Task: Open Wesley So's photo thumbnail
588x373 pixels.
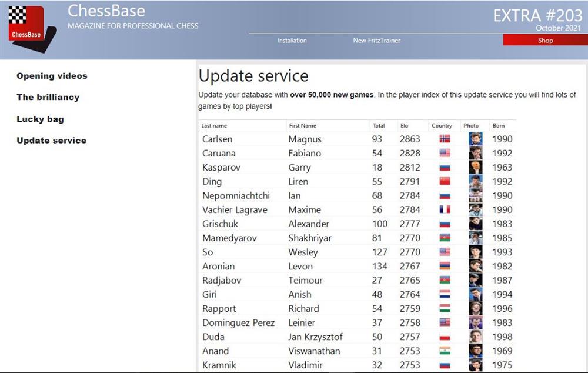Action: coord(476,252)
